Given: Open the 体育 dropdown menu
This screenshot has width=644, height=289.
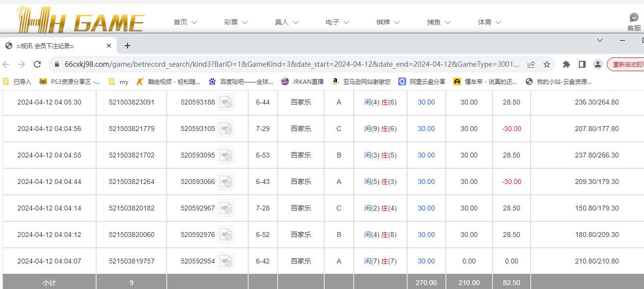Looking at the screenshot, I should (489, 22).
